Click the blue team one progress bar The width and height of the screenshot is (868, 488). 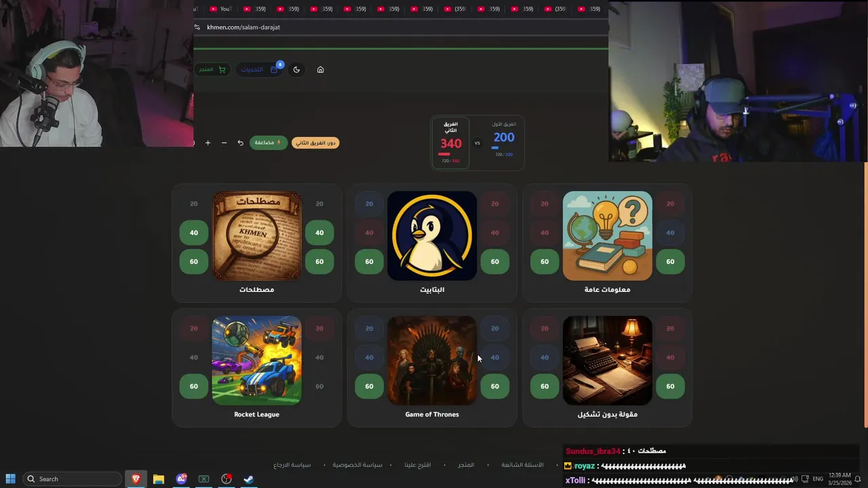click(x=495, y=148)
